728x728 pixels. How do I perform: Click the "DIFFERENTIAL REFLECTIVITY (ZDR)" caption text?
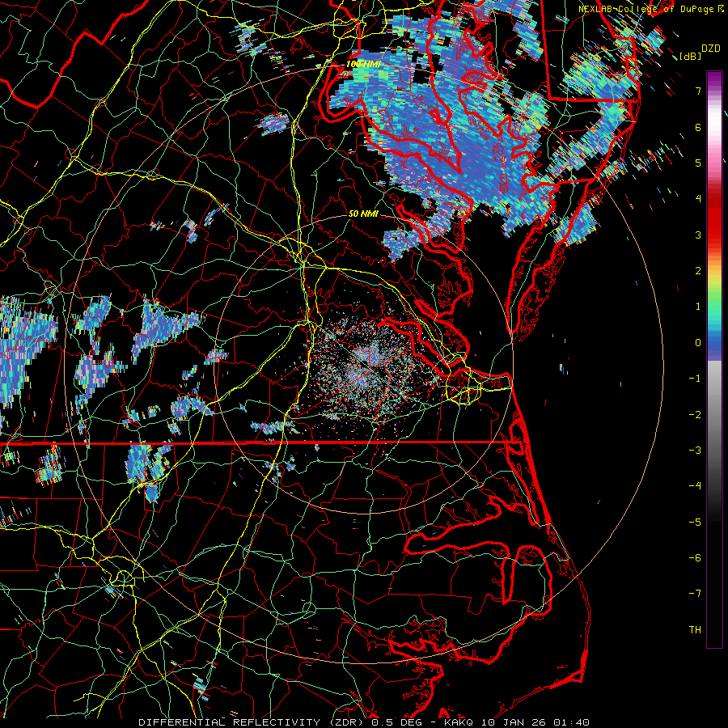coord(252,722)
